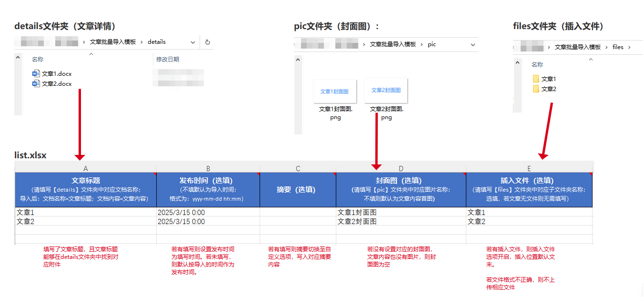This screenshot has width=644, height=297.
Task: Click the Word icon of 文章1.docx
Action: point(36,73)
